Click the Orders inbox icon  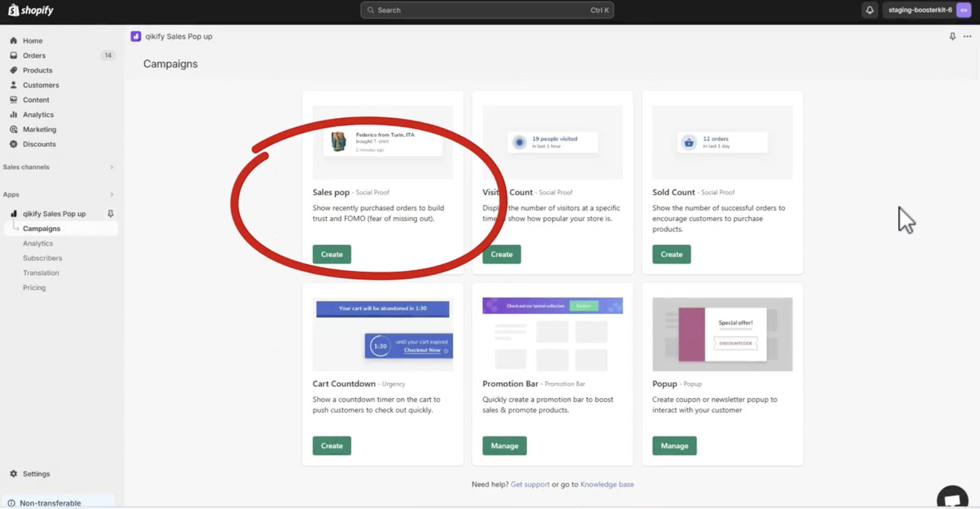click(13, 56)
